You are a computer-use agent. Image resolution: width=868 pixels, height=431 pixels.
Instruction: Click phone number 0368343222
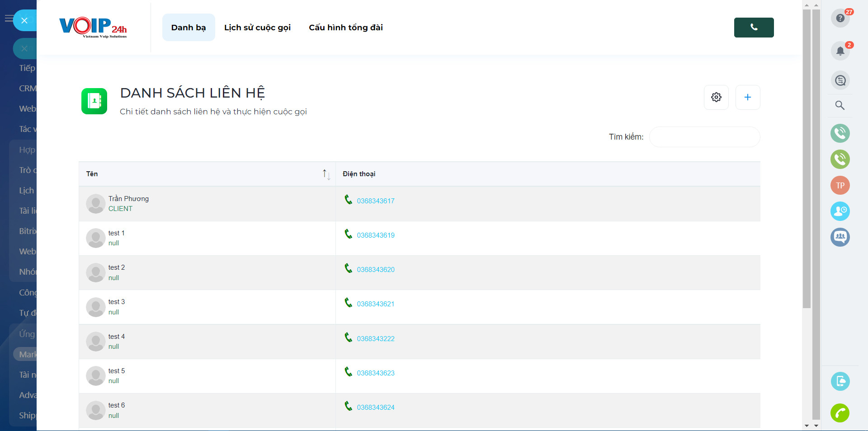coord(375,339)
